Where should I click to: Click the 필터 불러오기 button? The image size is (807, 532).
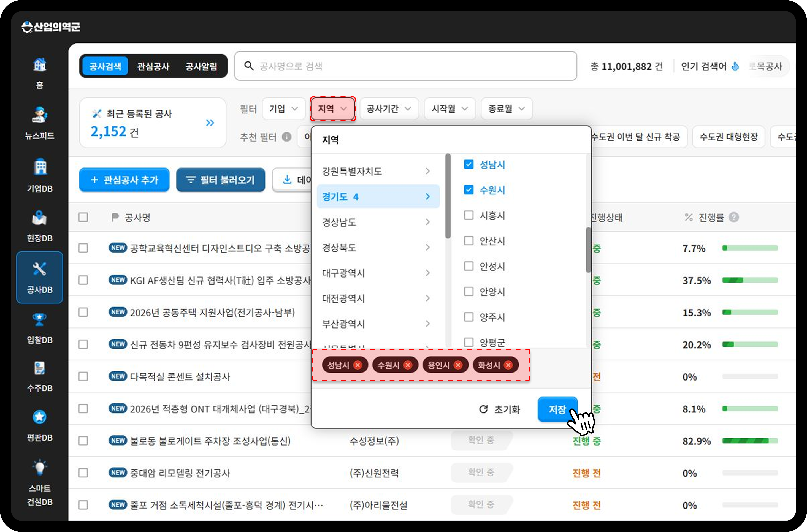tap(221, 180)
